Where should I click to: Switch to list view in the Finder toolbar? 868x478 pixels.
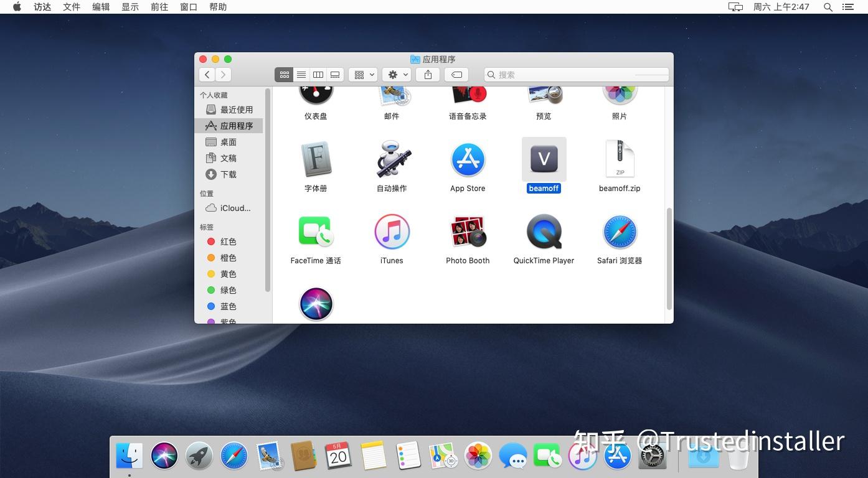(301, 74)
